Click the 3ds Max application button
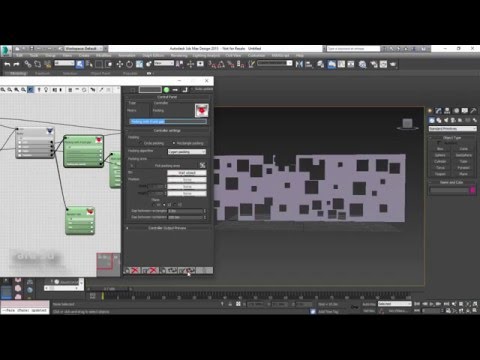The height and width of the screenshot is (360, 480). [6, 50]
